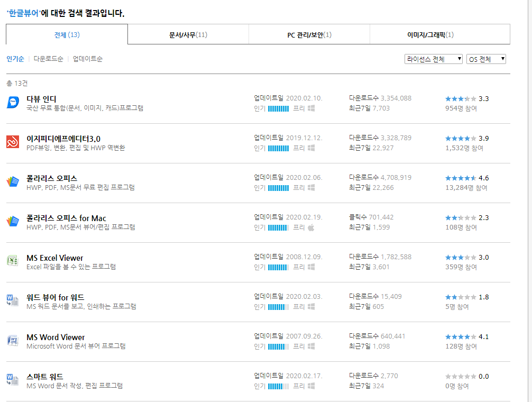Open the OS 전체 dropdown
This screenshot has width=532, height=402.
point(486,59)
